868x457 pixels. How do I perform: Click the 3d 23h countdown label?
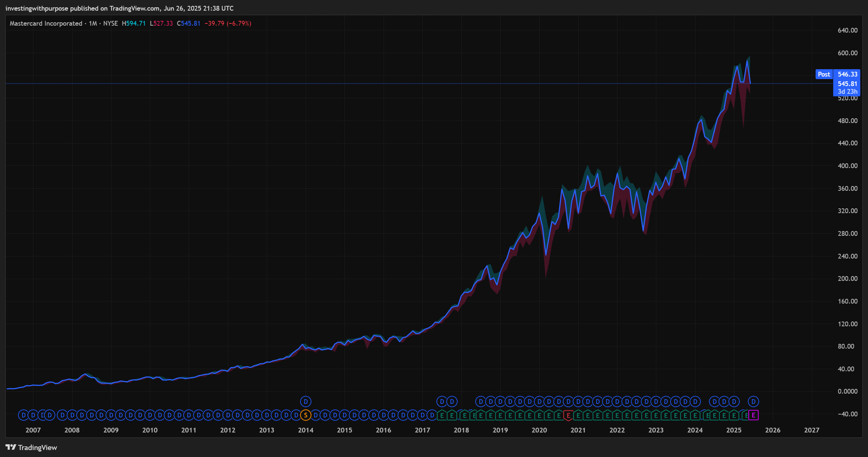click(847, 92)
